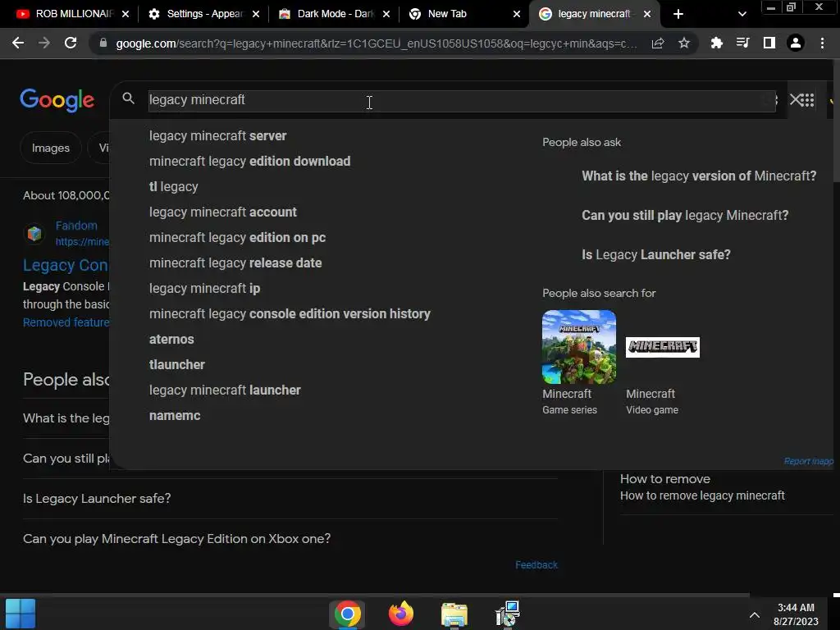Open Chrome's three-dot menu
The image size is (840, 630).
coord(822,43)
